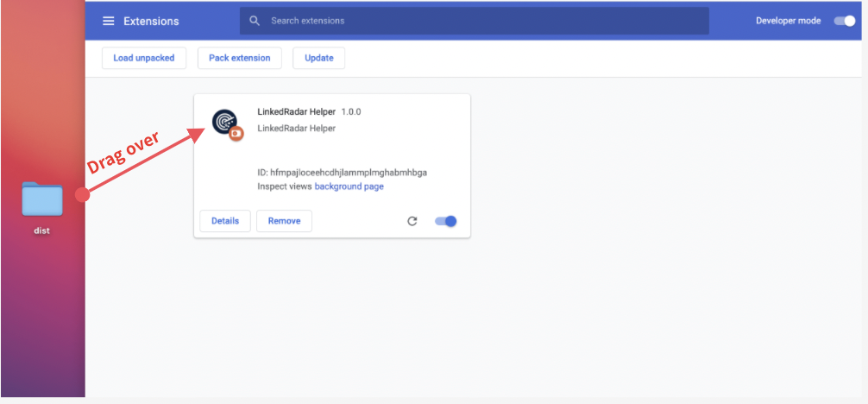Reload the LinkedRadar Helper extension

coord(412,221)
